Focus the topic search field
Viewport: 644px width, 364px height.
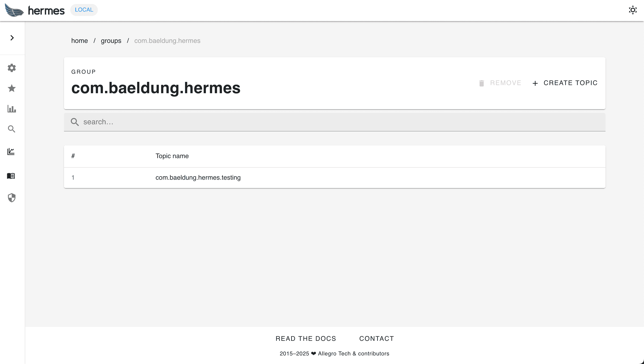click(x=335, y=122)
